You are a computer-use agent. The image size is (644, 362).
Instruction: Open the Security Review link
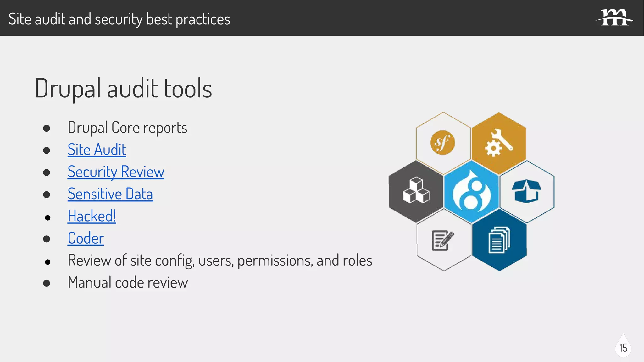[116, 172]
